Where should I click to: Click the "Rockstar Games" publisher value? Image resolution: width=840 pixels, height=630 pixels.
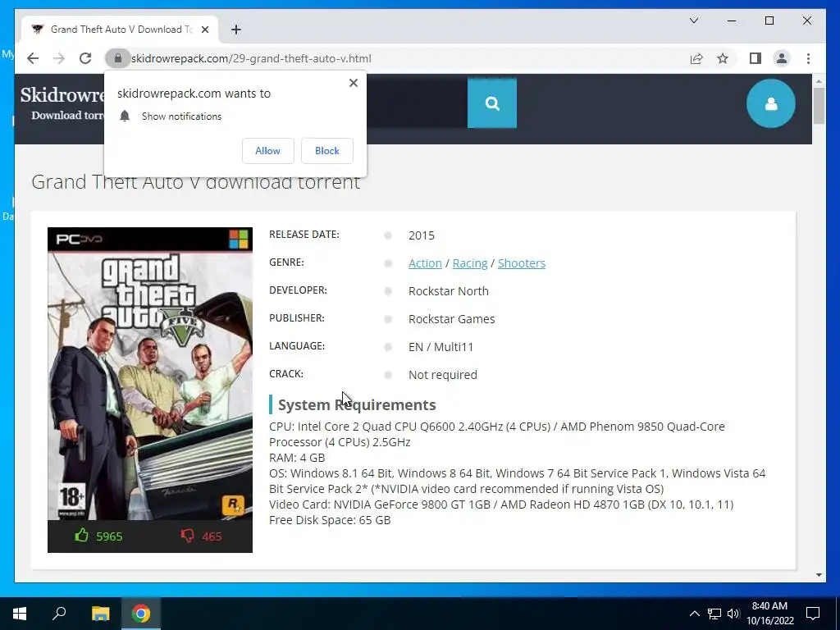[452, 319]
